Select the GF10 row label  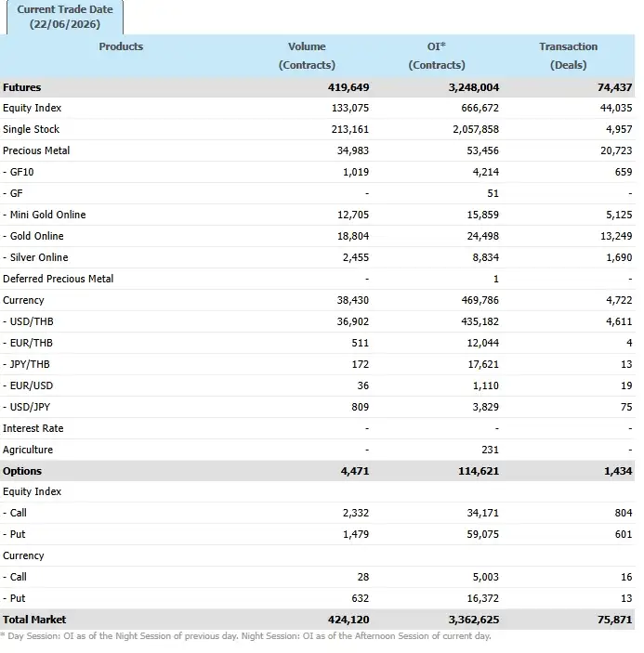(x=19, y=173)
